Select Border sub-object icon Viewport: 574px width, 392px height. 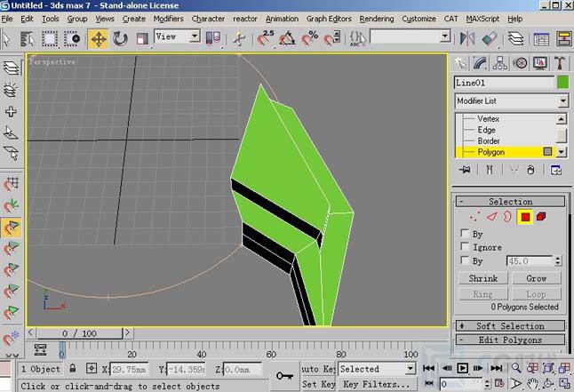coord(507,217)
